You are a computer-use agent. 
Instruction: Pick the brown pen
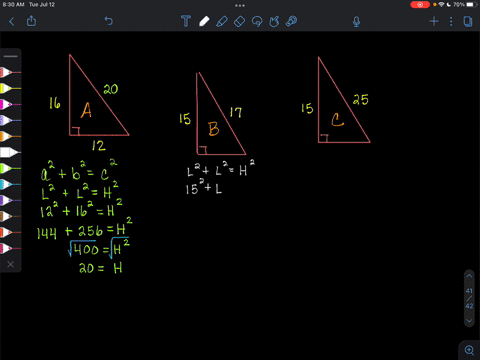tap(10, 216)
